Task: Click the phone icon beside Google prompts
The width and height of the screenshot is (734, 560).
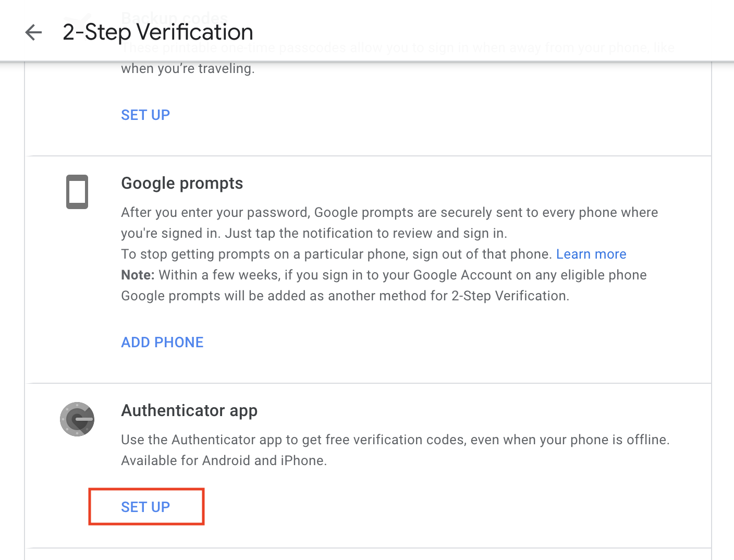Action: 77,192
